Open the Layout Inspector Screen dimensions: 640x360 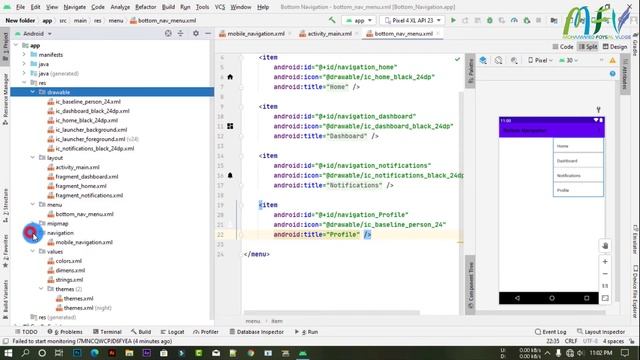coord(601,332)
